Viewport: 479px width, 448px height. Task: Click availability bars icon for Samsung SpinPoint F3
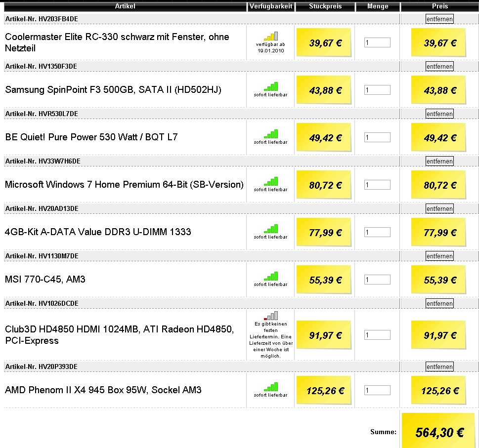271,86
